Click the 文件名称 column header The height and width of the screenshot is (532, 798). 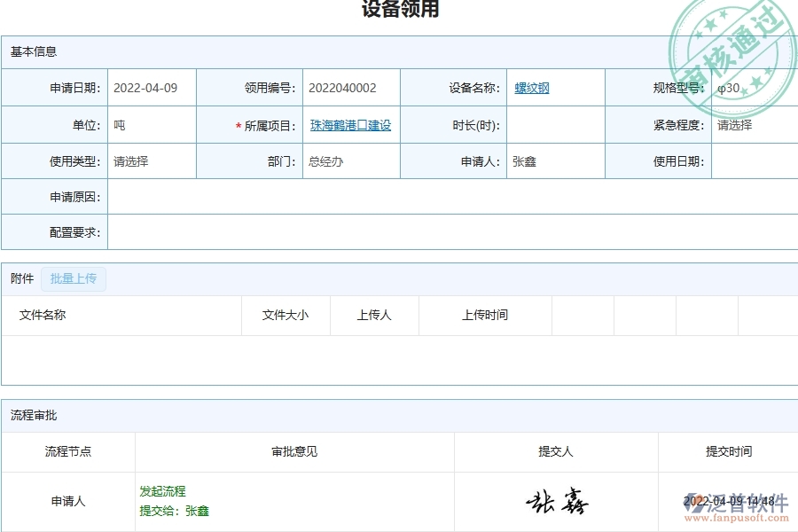[x=43, y=316]
